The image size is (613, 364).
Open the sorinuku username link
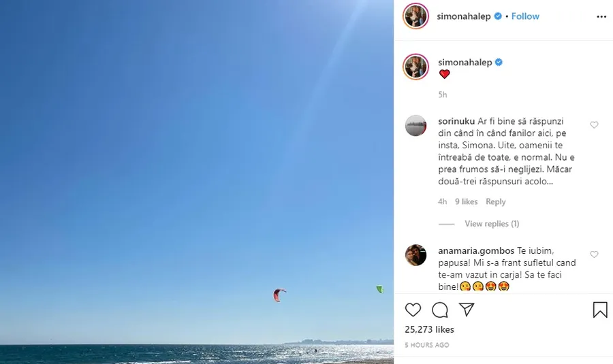(x=456, y=122)
